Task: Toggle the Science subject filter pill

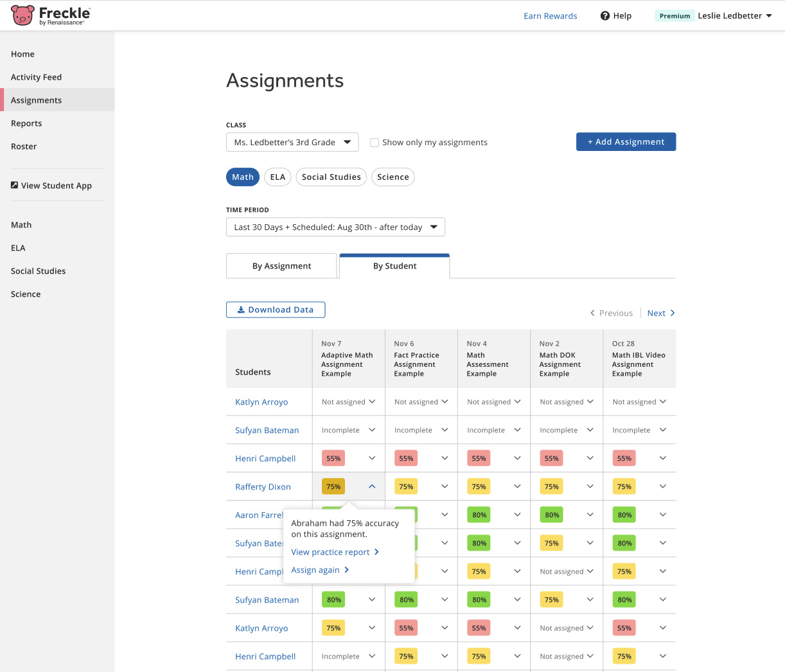Action: 392,177
